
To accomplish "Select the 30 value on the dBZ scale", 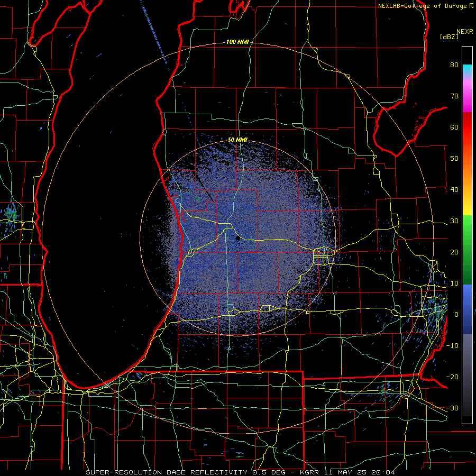I will point(454,221).
